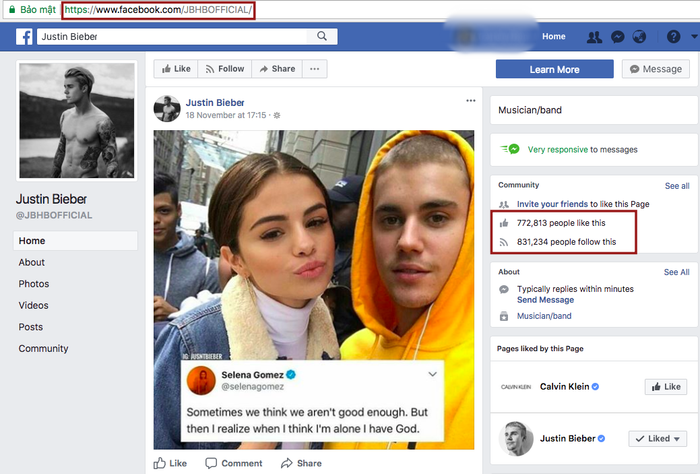Screen dimensions: 700x474
Task: Open the post options ellipsis menu
Action: pos(471,100)
